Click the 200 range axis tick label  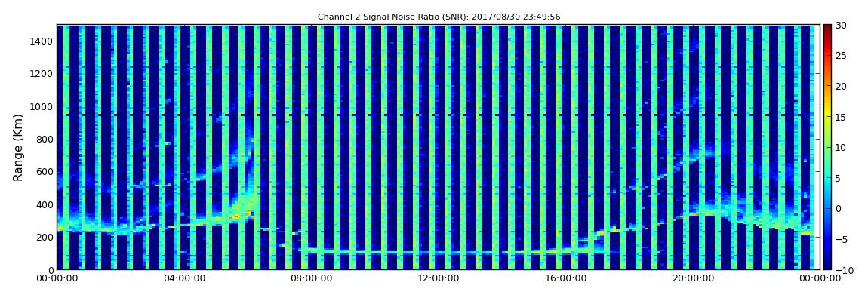[45, 238]
